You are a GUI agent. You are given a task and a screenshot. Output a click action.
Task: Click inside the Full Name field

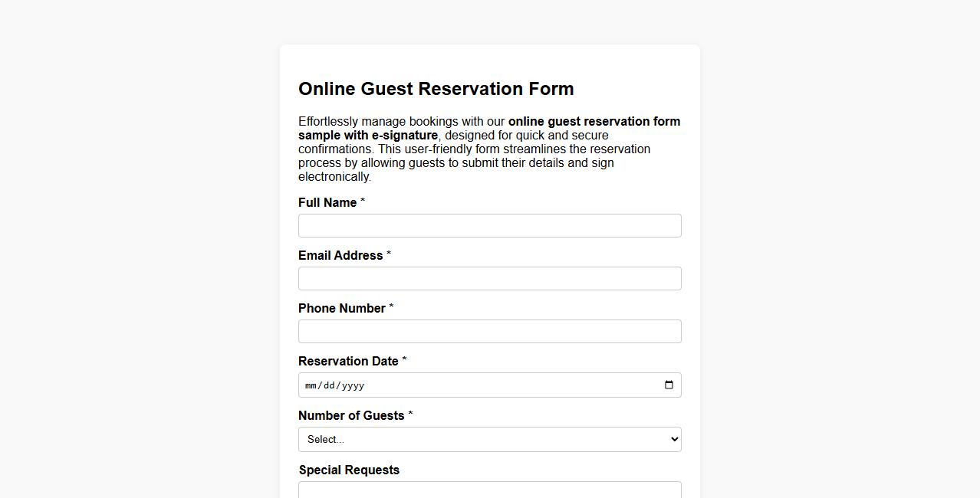pos(490,225)
